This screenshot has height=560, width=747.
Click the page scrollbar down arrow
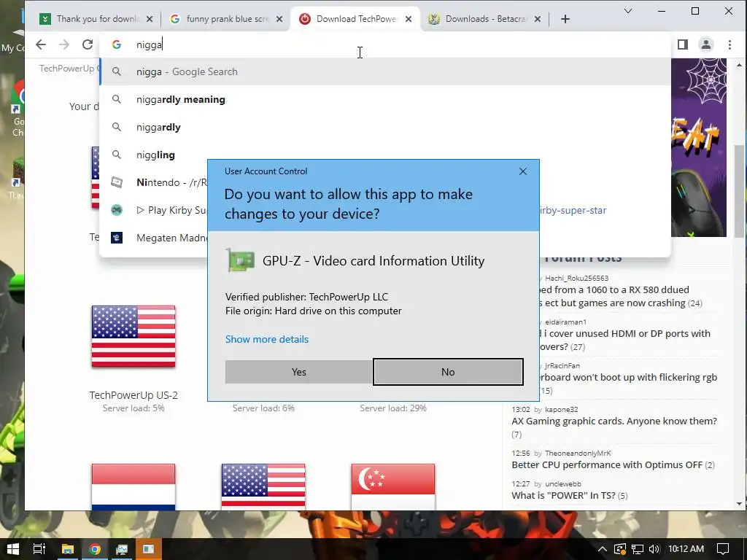pos(739,503)
